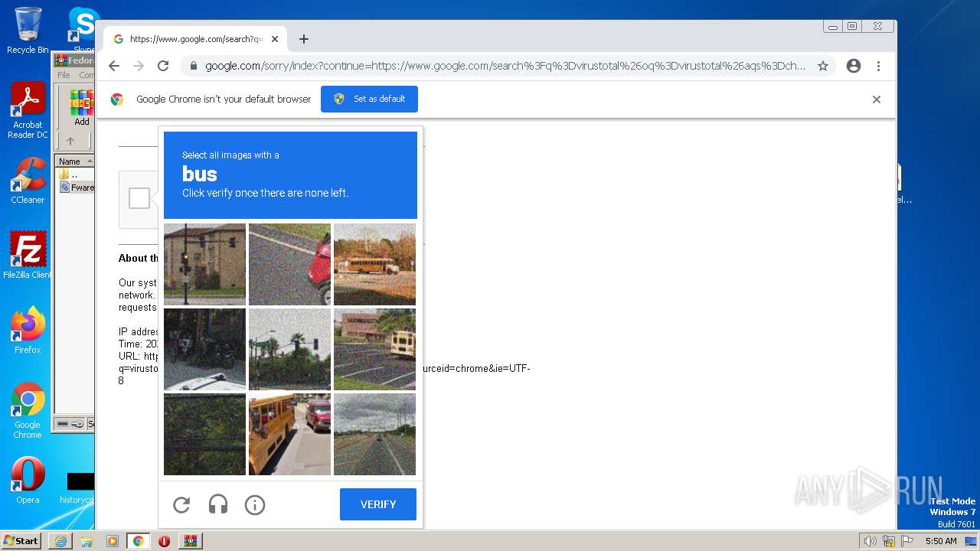Click Chrome's forward arrow
980x551 pixels.
[x=139, y=66]
